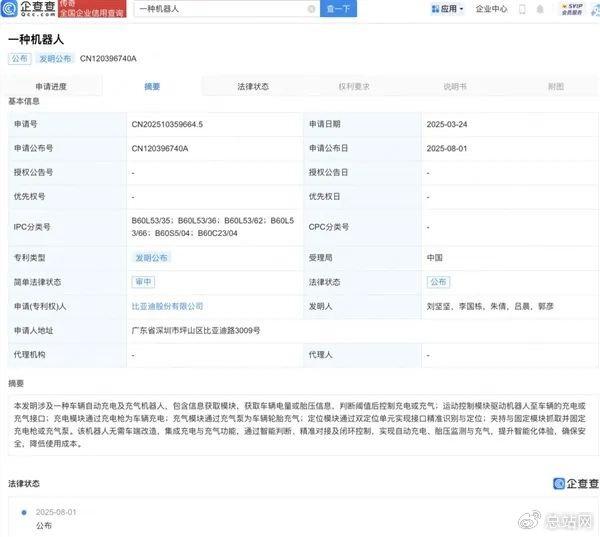Switch to the 权利要求 tab
Viewport: 600px width, 537px height.
point(354,87)
